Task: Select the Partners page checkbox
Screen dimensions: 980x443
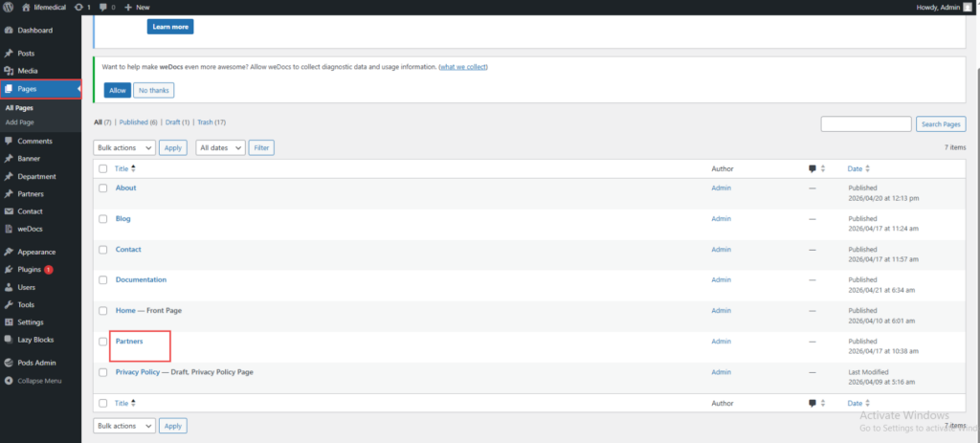Action: (x=103, y=342)
